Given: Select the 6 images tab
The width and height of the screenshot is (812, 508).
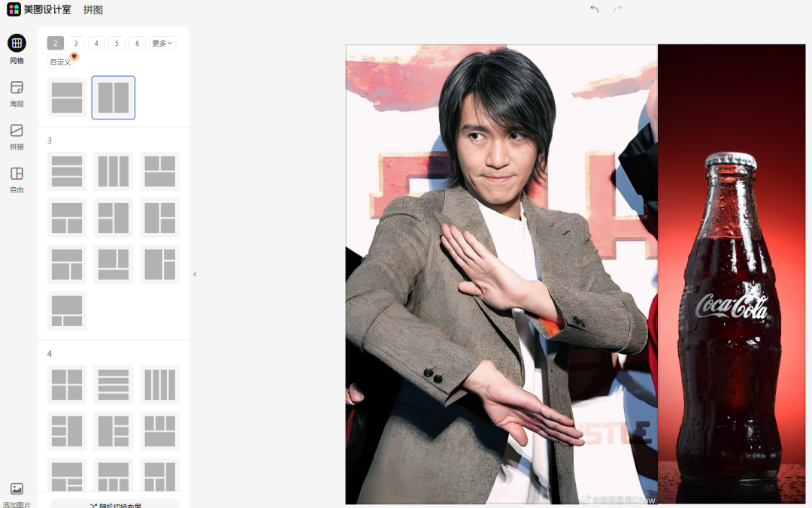Looking at the screenshot, I should (x=138, y=43).
